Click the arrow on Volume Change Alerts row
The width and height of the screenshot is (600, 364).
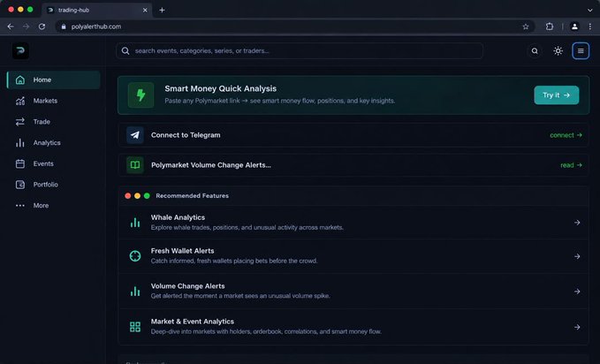577,292
